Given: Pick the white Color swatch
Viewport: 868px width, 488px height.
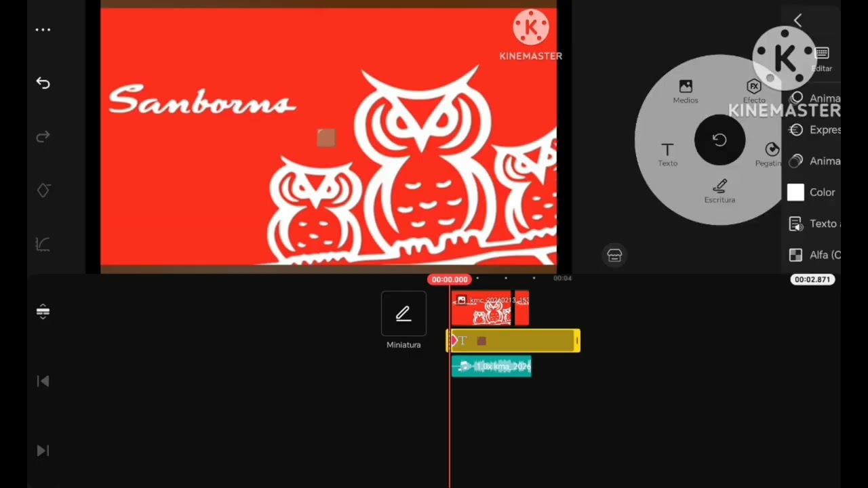Looking at the screenshot, I should pos(795,192).
